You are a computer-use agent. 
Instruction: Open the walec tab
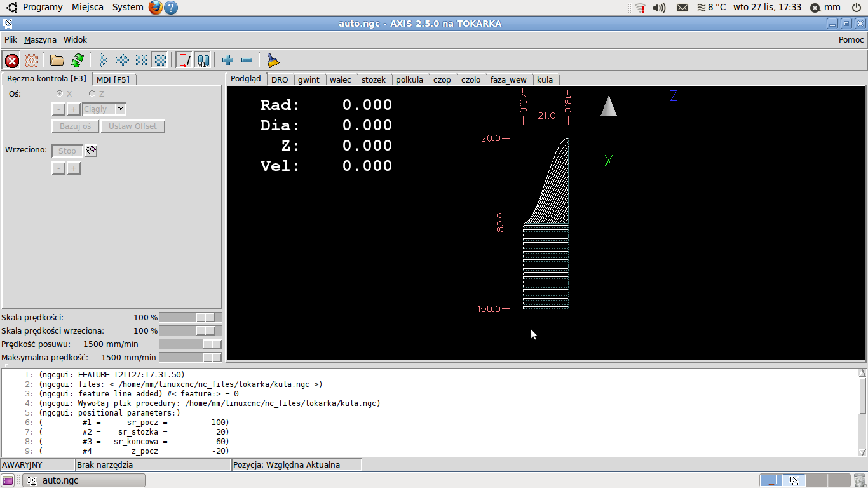(x=341, y=79)
